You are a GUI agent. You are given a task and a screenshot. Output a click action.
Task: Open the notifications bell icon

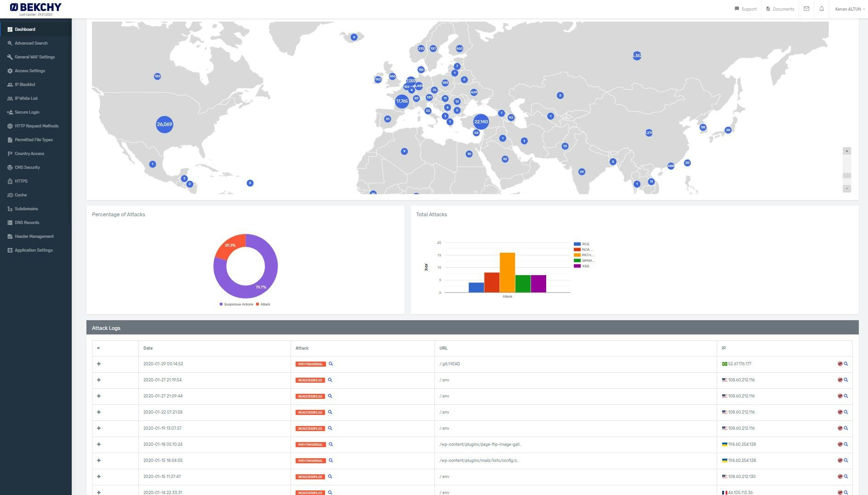pos(822,9)
